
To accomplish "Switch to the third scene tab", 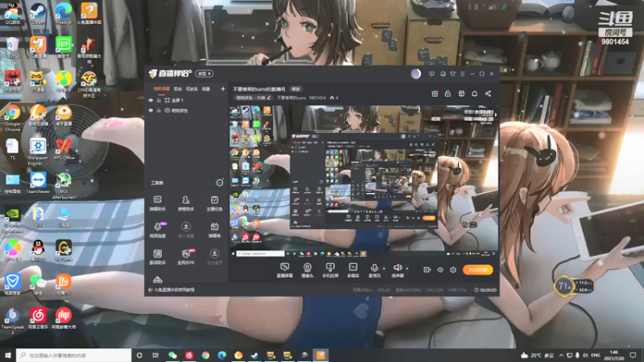I will (x=192, y=88).
